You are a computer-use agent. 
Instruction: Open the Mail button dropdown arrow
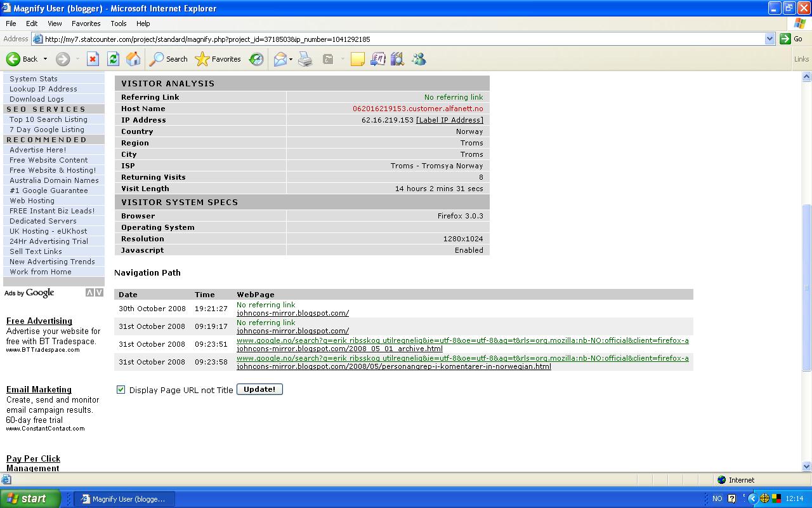291,59
